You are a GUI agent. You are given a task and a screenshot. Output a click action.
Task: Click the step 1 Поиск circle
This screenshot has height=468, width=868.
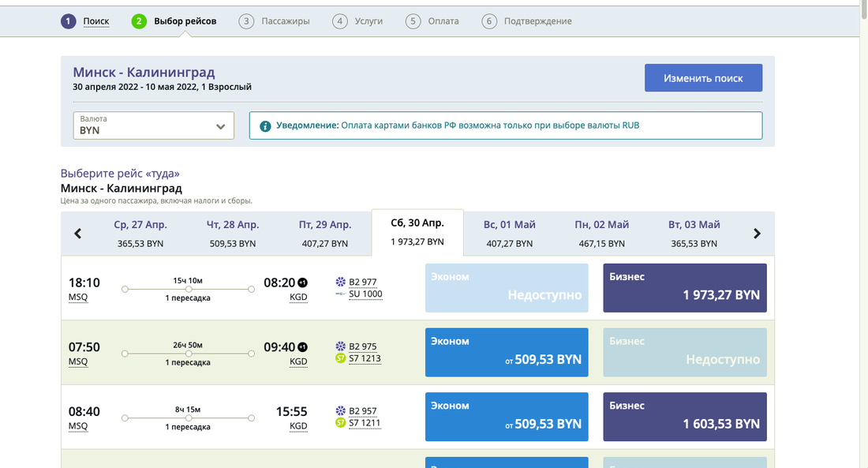pos(69,21)
